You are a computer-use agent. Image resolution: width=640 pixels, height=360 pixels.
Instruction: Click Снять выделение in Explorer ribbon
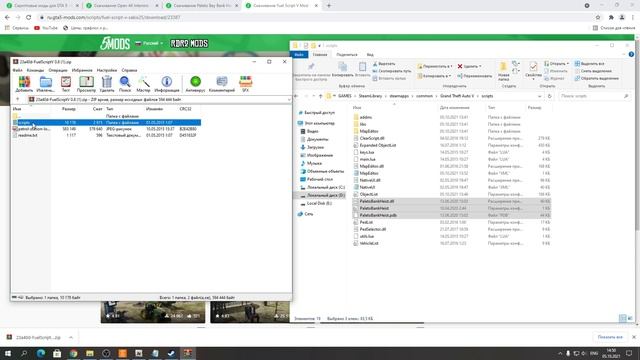click(x=593, y=71)
